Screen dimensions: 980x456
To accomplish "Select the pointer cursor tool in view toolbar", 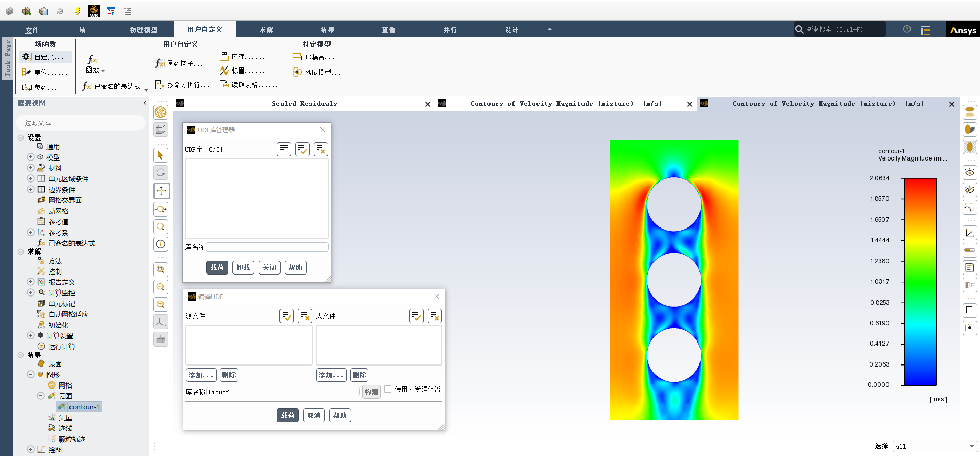I will pyautogui.click(x=161, y=155).
